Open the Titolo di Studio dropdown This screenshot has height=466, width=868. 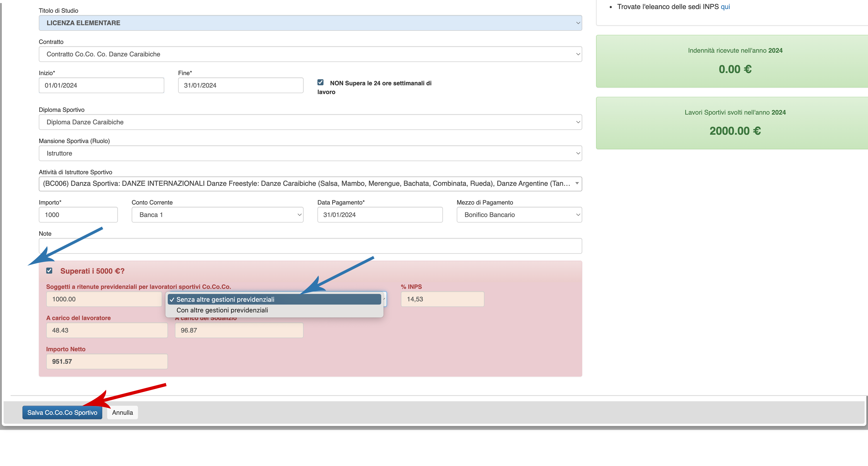coord(310,23)
